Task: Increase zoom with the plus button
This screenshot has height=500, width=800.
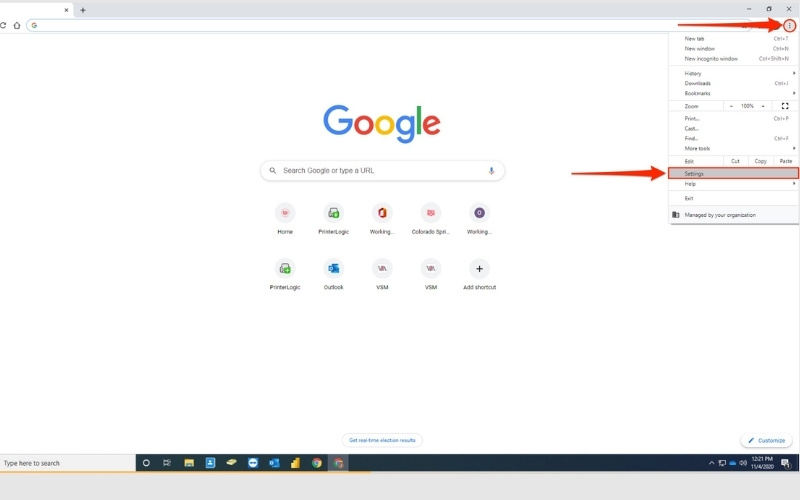Action: pos(763,106)
